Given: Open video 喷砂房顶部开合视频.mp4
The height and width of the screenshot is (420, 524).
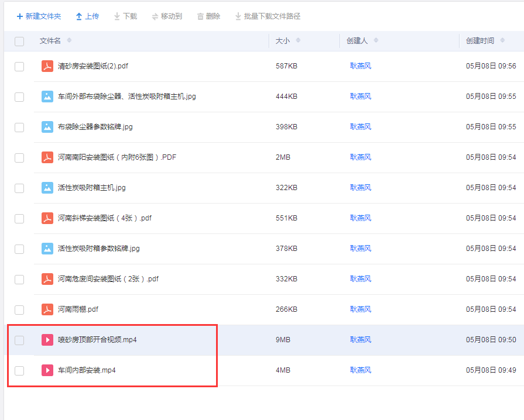Looking at the screenshot, I should pos(97,340).
